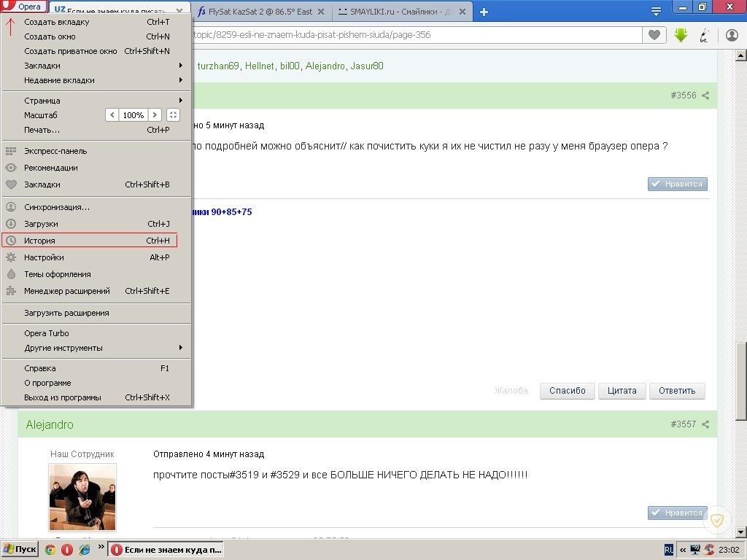
Task: Click the page vertical scrollbar thumb
Action: coord(741,382)
